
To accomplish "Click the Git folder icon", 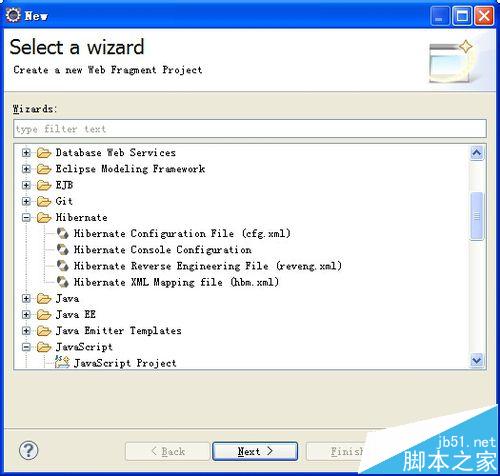I will pos(44,201).
